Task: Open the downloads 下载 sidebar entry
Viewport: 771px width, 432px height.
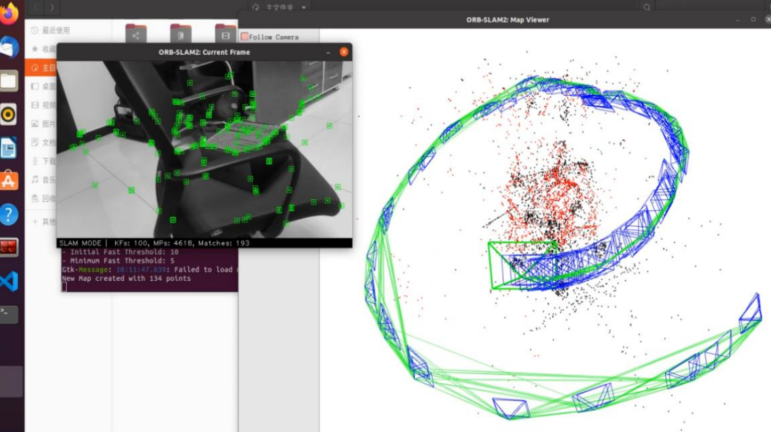Action: [x=44, y=161]
